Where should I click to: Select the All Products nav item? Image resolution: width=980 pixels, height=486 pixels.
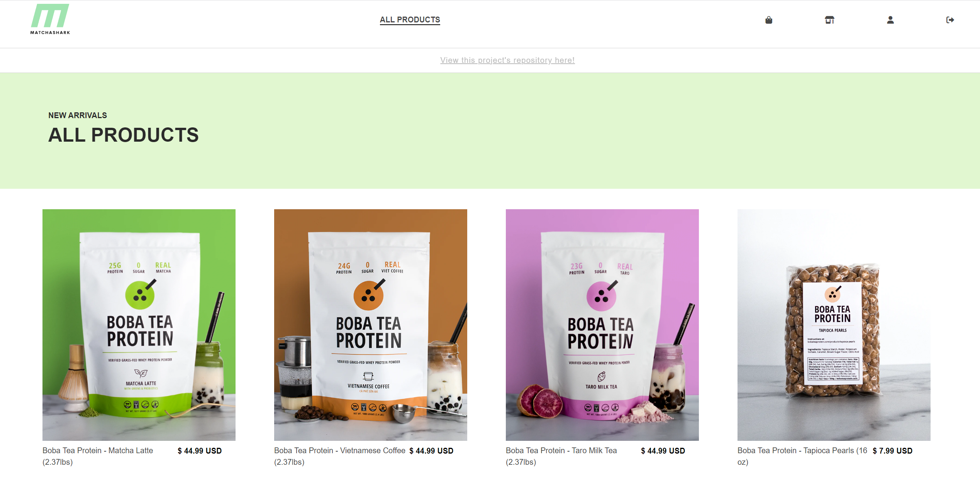410,20
